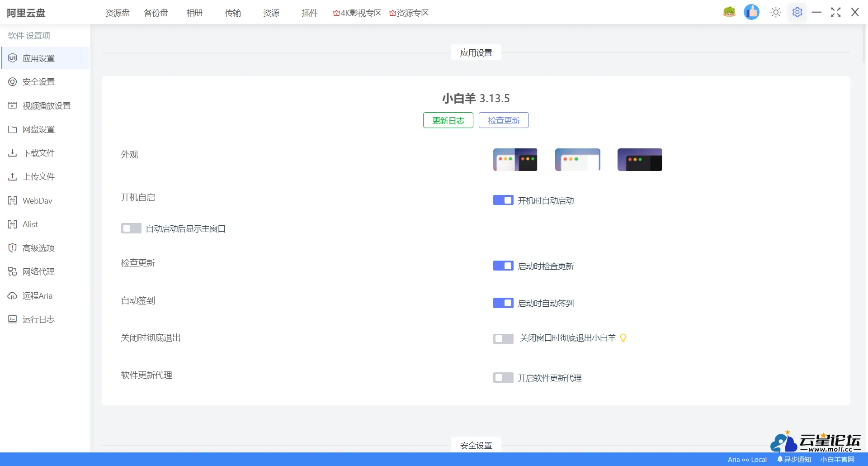The image size is (868, 466).
Task: Click the 上传文件 upload icon
Action: (13, 176)
